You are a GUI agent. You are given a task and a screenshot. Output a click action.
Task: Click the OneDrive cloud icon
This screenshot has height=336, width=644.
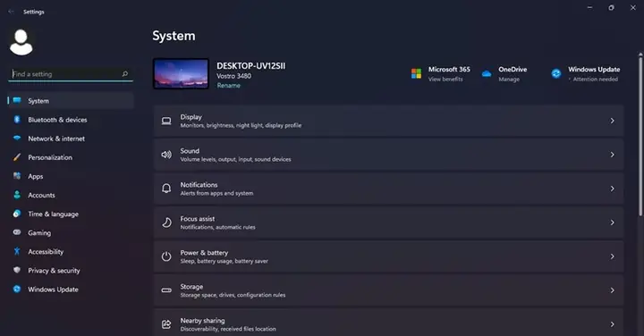pos(487,74)
